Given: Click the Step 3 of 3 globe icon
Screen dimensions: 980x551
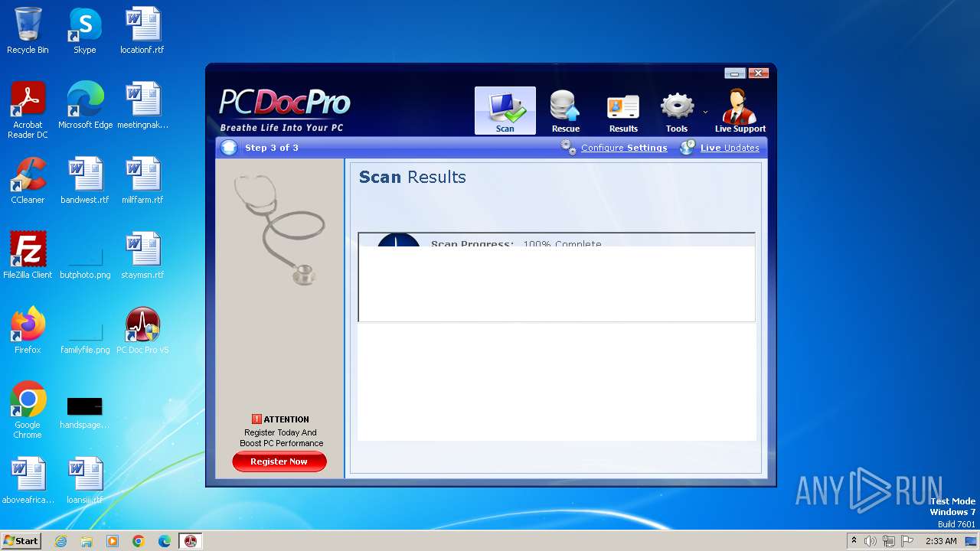Looking at the screenshot, I should coord(229,148).
